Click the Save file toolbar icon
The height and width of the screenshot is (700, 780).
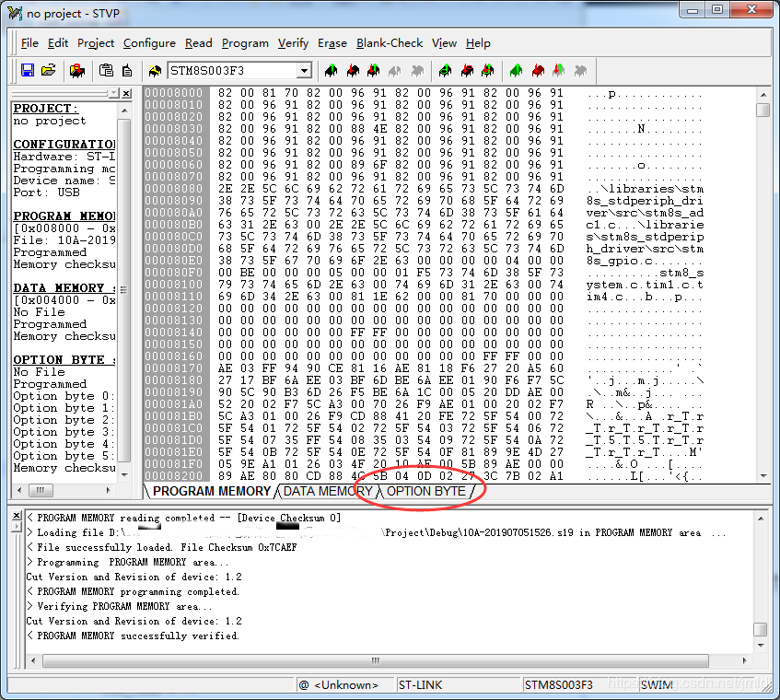28,71
